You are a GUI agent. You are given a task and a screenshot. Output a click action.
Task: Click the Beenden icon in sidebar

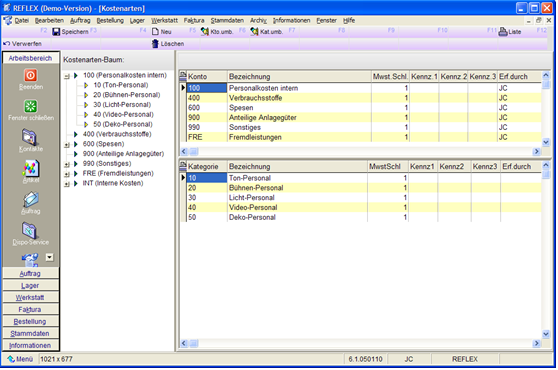click(31, 75)
